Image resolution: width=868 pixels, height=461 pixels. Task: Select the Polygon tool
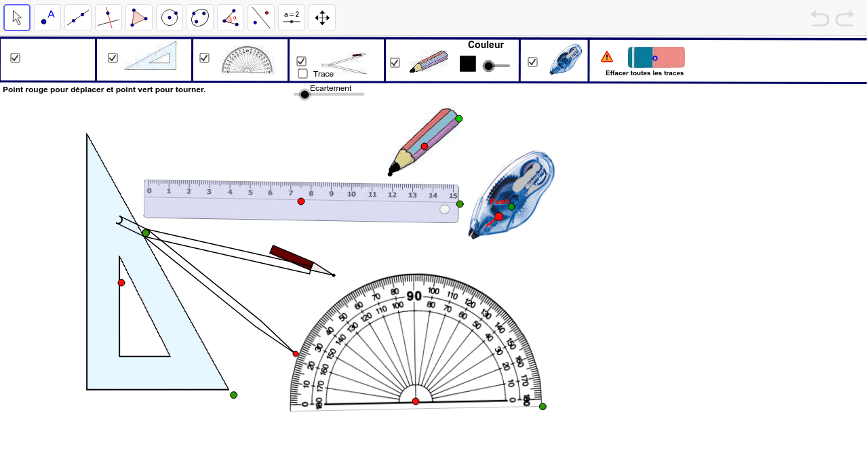(138, 17)
